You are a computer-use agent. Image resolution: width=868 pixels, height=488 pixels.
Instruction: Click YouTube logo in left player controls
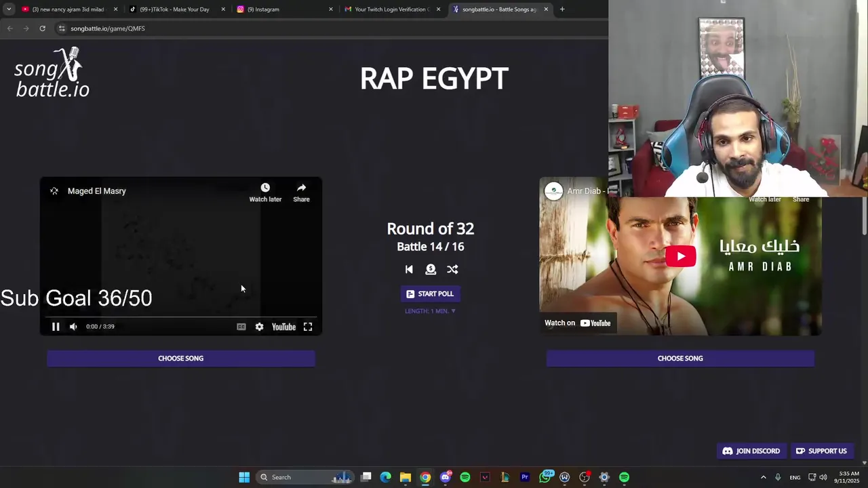[x=283, y=327]
